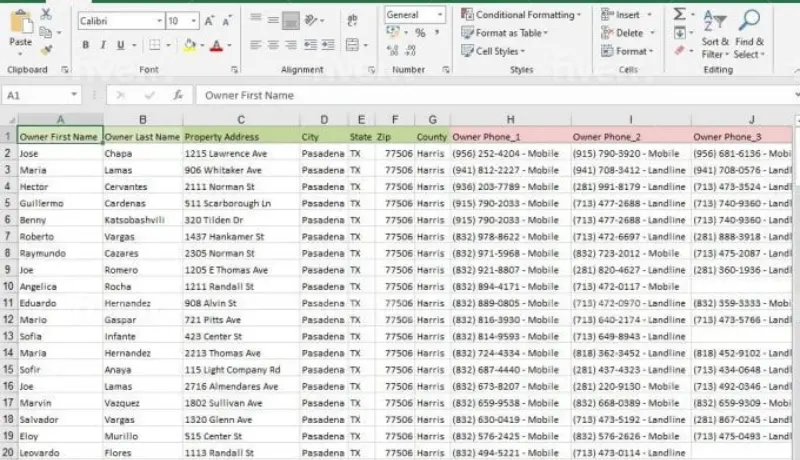
Task: Decrease font size with small A icon
Action: pos(227,21)
